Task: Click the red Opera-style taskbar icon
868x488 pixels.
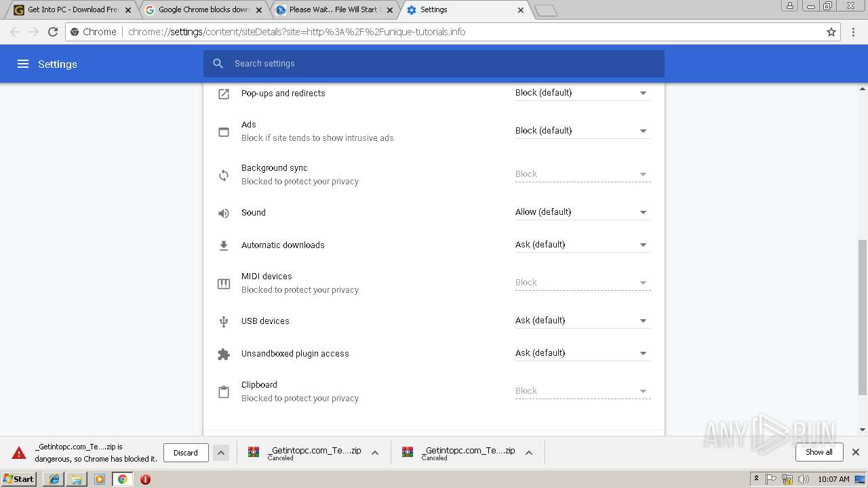Action: click(145, 479)
